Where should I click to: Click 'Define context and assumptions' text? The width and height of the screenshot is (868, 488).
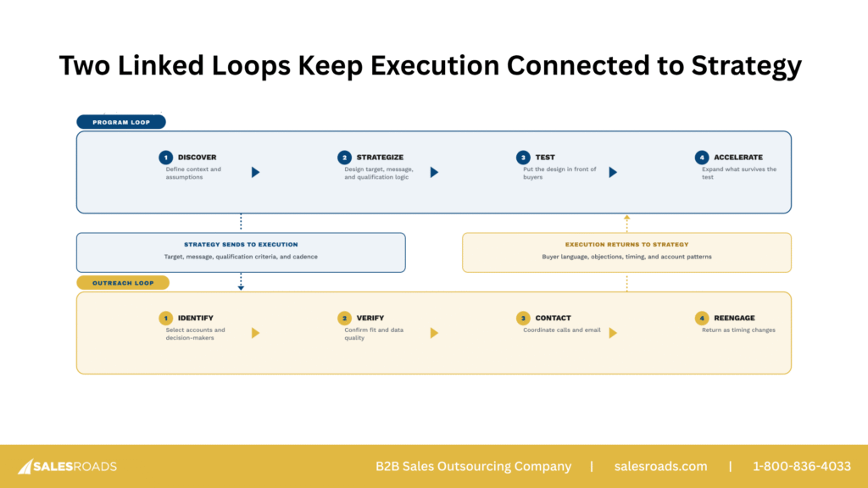click(193, 173)
